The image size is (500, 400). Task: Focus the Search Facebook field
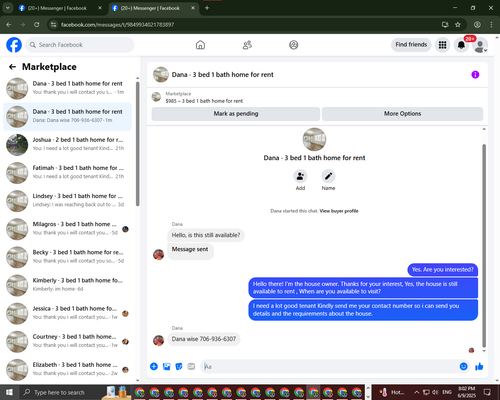click(x=80, y=45)
